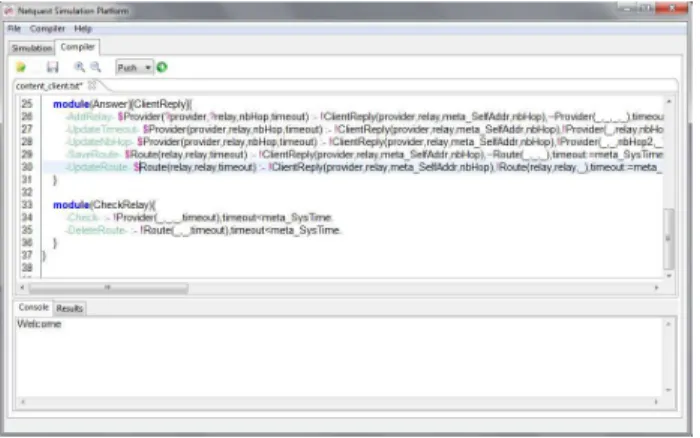The width and height of the screenshot is (700, 438).
Task: Open the File menu
Action: click(14, 29)
